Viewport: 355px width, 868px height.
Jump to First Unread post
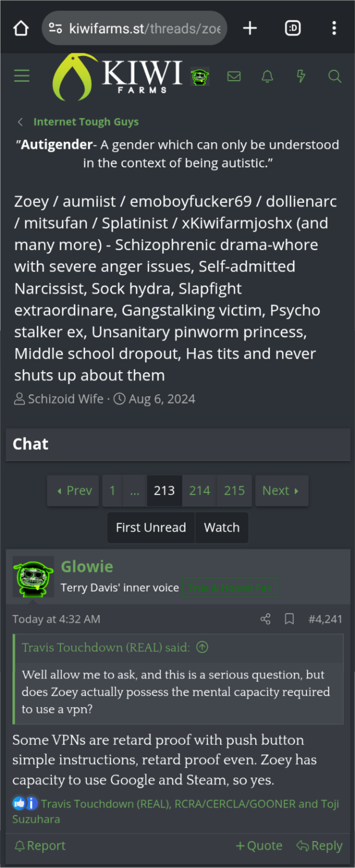click(x=151, y=528)
